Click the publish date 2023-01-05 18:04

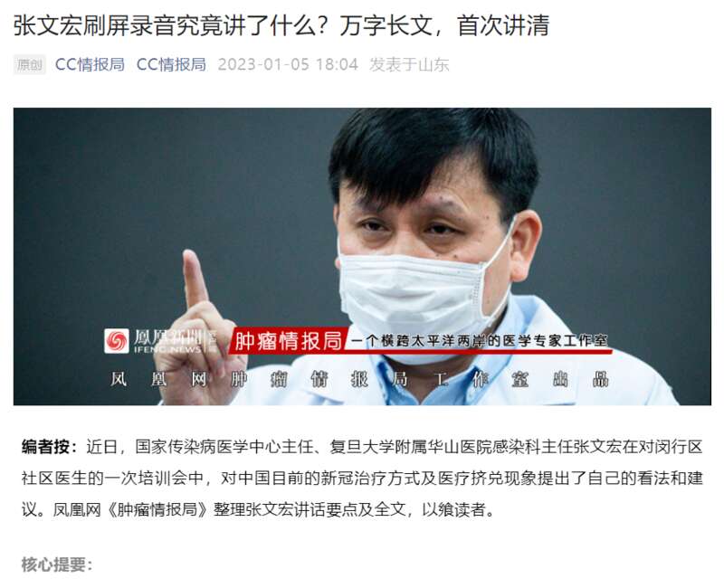288,64
